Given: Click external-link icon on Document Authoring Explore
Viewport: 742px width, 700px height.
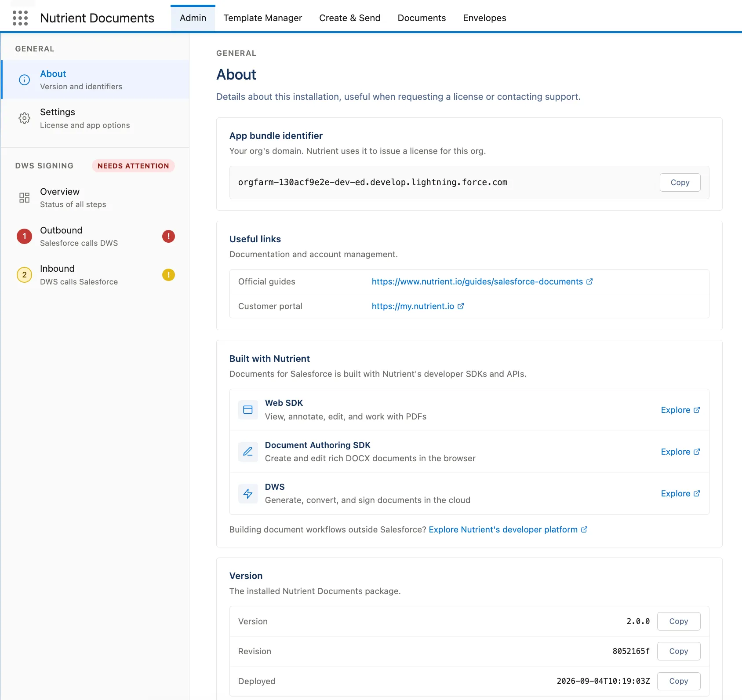Looking at the screenshot, I should (x=697, y=452).
